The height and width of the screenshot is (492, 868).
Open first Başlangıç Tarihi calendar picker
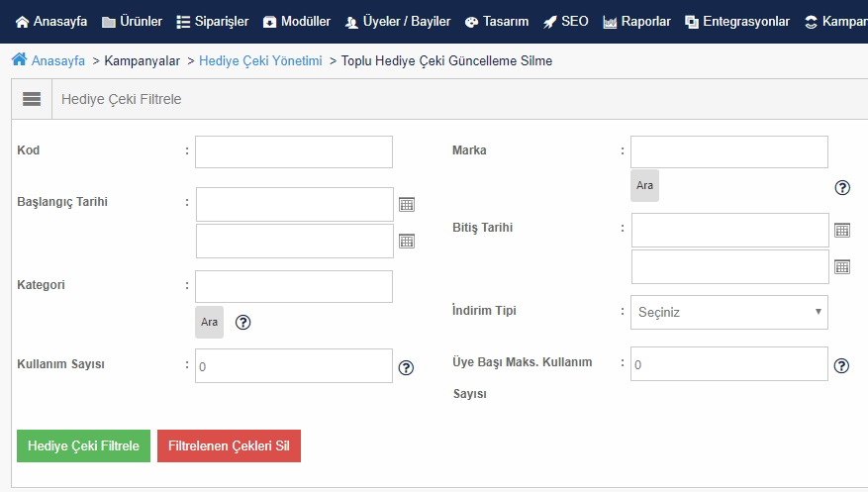click(x=407, y=205)
